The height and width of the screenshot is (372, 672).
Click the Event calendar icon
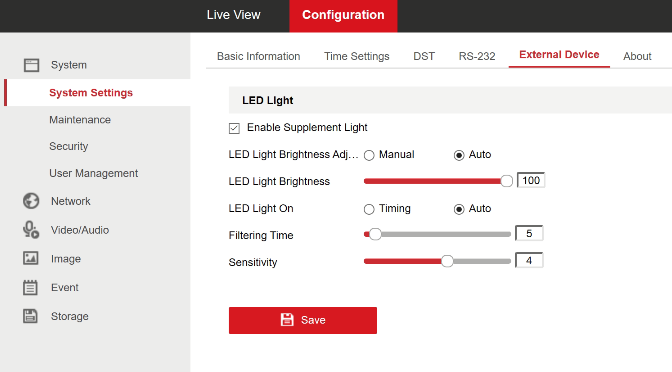pyautogui.click(x=30, y=288)
